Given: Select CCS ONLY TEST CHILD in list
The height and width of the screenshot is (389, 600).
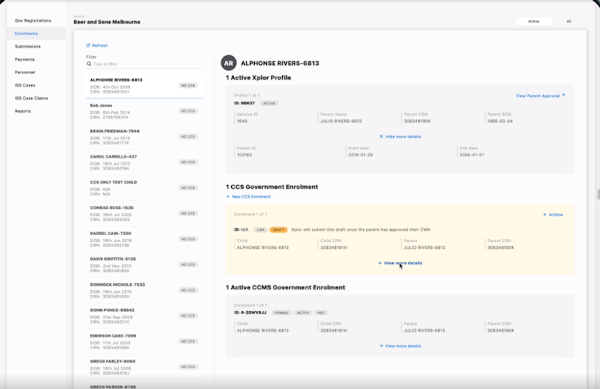Looking at the screenshot, I should click(x=144, y=188).
